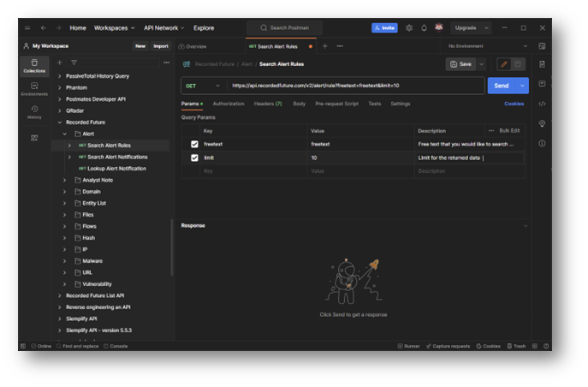588x387 pixels.
Task: Expand the PassiveTotal History Query collection
Action: (x=60, y=76)
